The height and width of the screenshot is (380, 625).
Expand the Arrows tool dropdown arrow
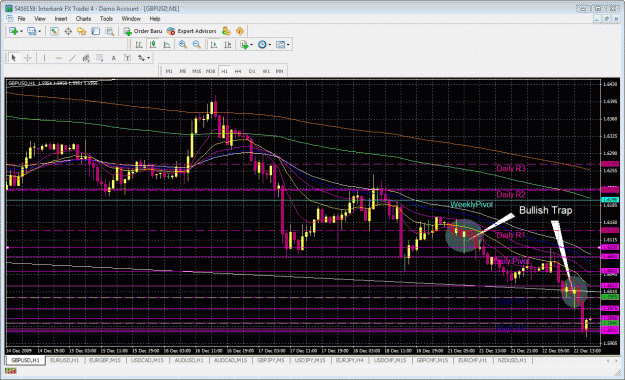[x=148, y=58]
